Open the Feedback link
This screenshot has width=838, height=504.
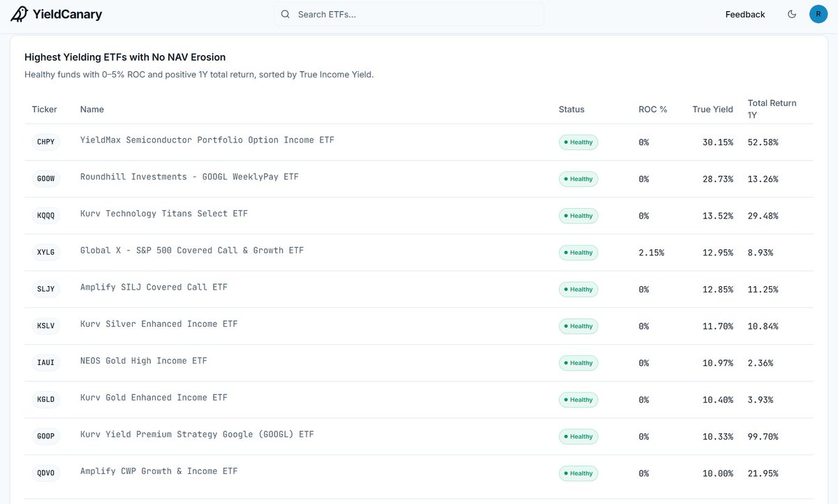pos(745,14)
